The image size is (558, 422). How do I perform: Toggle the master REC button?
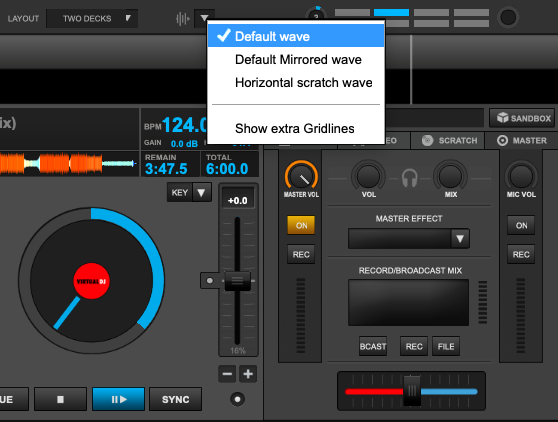301,254
